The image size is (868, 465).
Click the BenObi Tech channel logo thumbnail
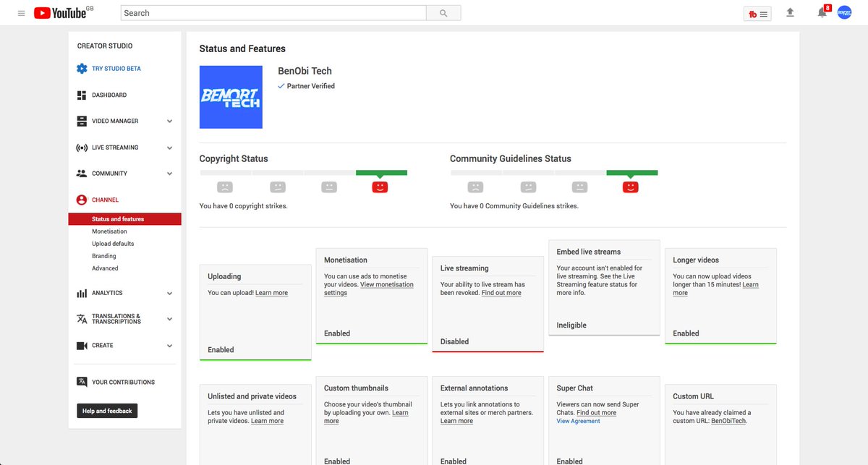(231, 97)
